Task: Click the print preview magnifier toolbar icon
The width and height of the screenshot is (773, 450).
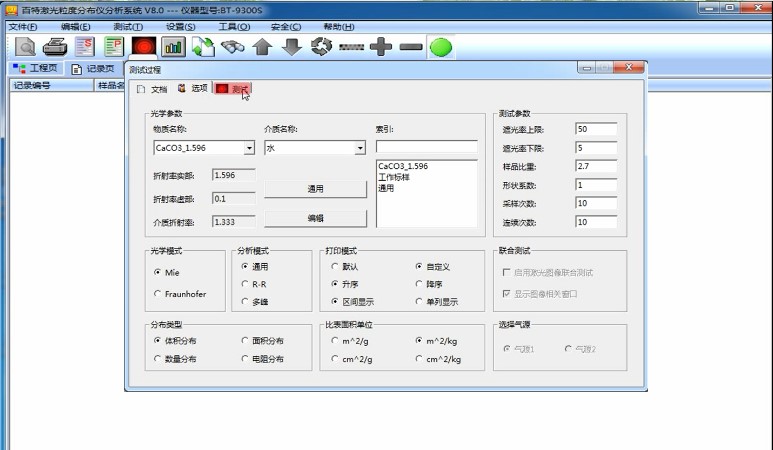Action: [25, 46]
